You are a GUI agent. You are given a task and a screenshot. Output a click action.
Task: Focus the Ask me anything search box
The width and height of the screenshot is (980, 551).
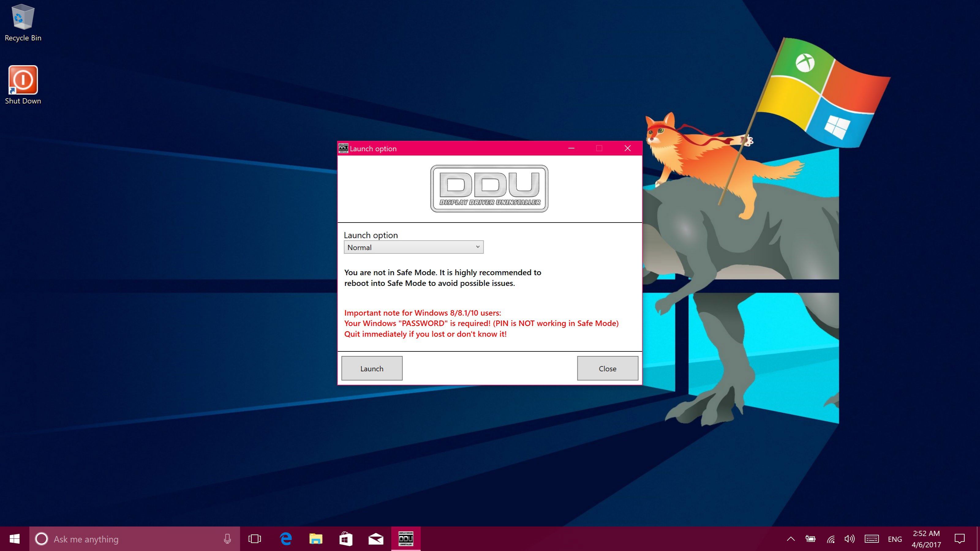[135, 539]
